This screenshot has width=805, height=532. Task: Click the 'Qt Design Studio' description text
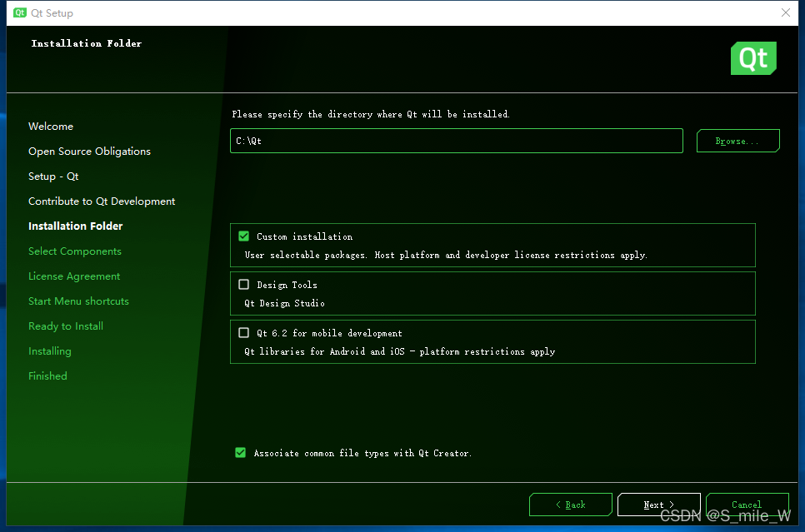tap(284, 303)
